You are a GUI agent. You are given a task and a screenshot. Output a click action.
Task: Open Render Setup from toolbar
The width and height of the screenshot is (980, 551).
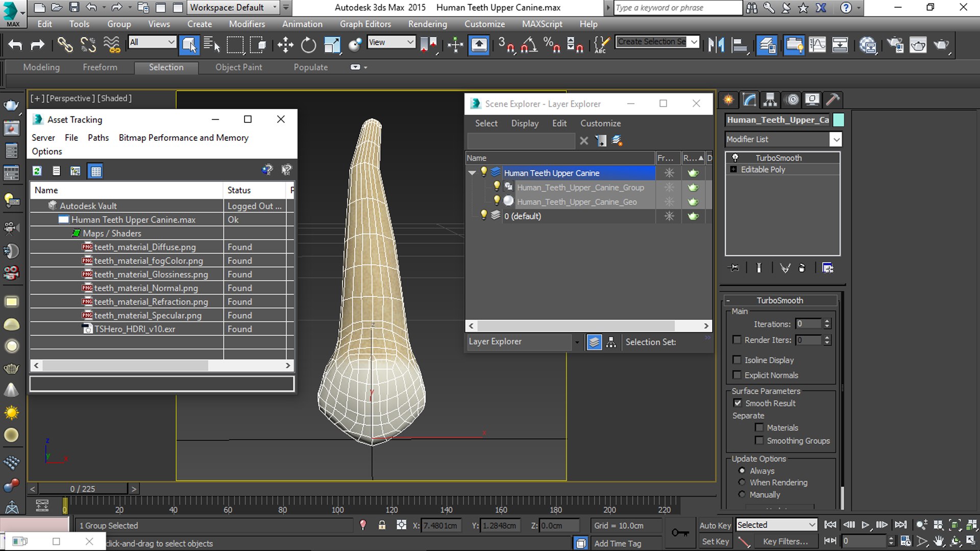[895, 45]
